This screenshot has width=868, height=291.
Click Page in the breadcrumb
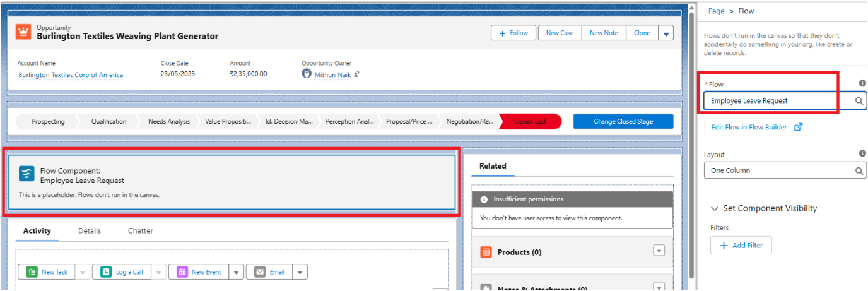point(716,11)
